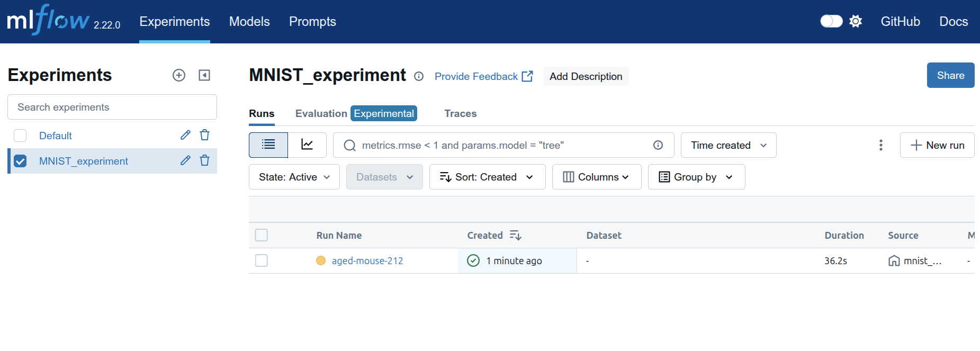Image resolution: width=980 pixels, height=351 pixels.
Task: Go to the Models nav tab
Action: (x=249, y=22)
